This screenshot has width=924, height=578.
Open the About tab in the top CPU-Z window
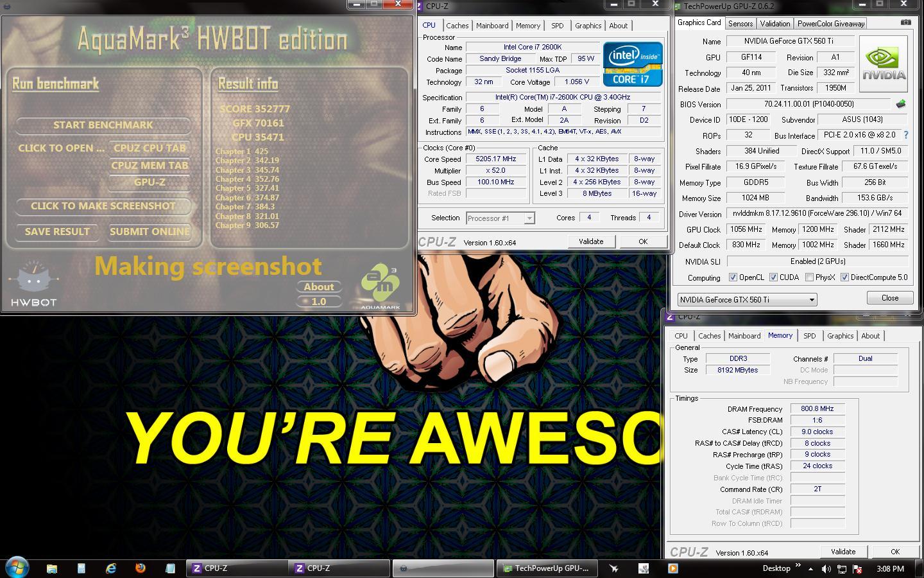(618, 26)
